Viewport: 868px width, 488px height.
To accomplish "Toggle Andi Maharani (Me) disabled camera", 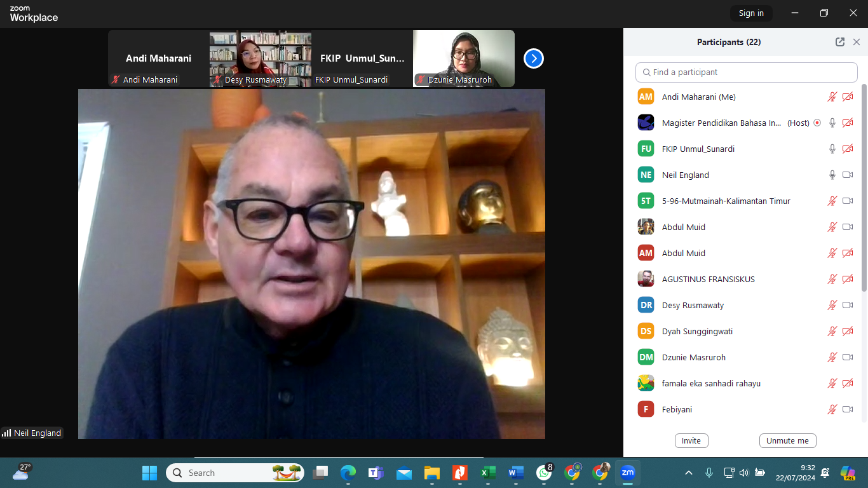I will (848, 97).
